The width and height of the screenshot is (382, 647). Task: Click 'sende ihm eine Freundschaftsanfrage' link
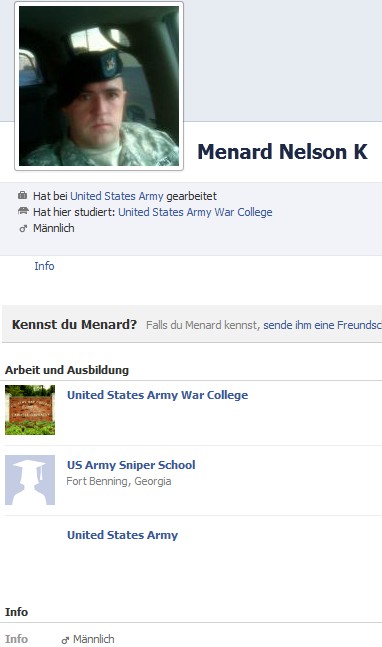click(x=322, y=325)
